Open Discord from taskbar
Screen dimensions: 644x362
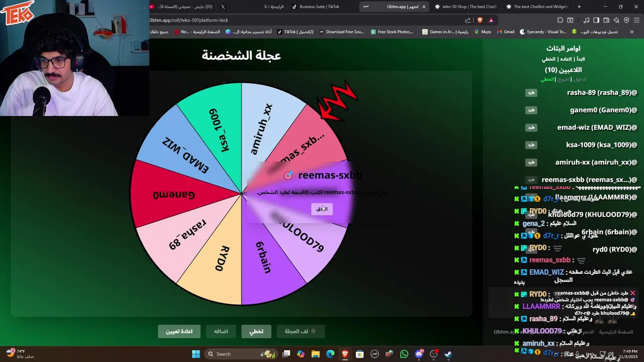(x=419, y=354)
